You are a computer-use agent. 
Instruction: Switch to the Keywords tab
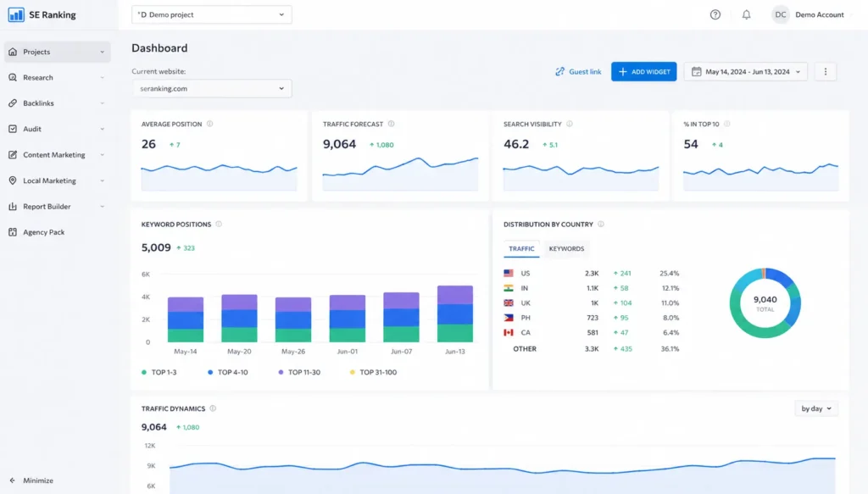[x=566, y=249]
